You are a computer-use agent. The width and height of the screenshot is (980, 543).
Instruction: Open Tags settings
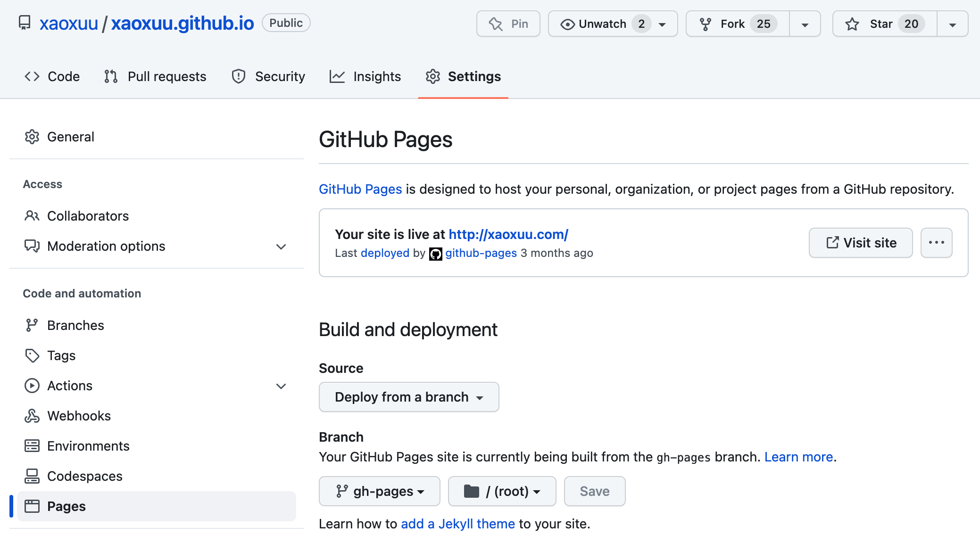click(157, 355)
